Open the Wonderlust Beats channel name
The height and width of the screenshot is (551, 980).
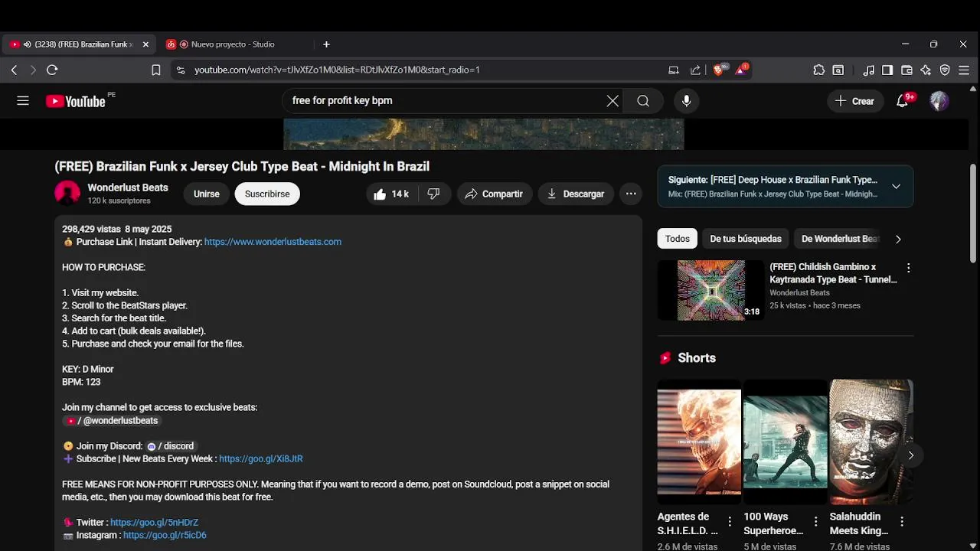(x=128, y=187)
